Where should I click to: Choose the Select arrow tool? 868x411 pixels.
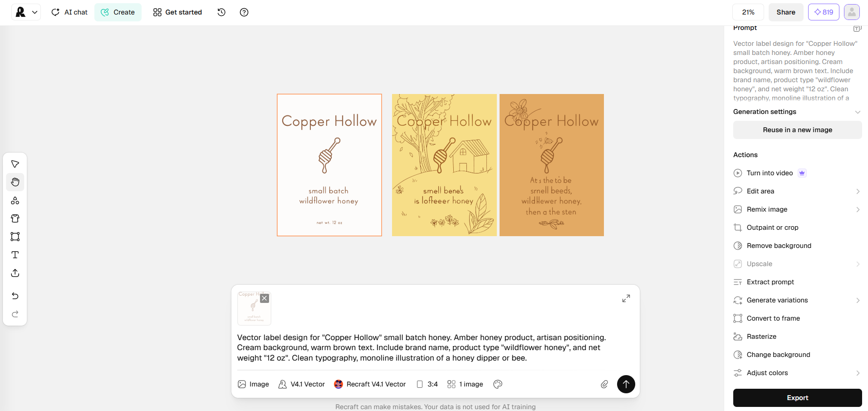(15, 164)
